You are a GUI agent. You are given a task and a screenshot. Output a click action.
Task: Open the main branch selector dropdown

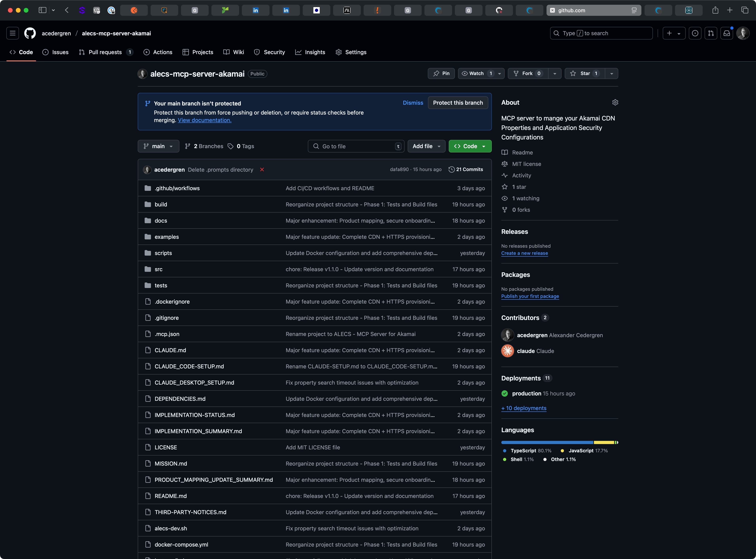(158, 146)
